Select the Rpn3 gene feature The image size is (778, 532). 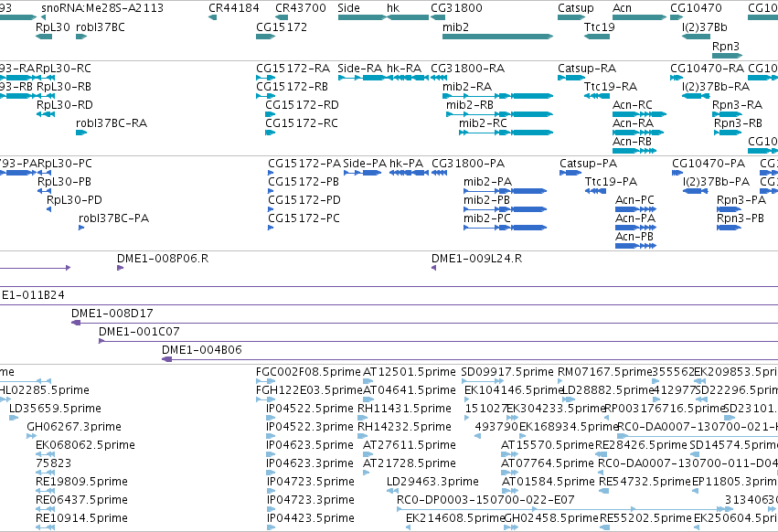728,55
